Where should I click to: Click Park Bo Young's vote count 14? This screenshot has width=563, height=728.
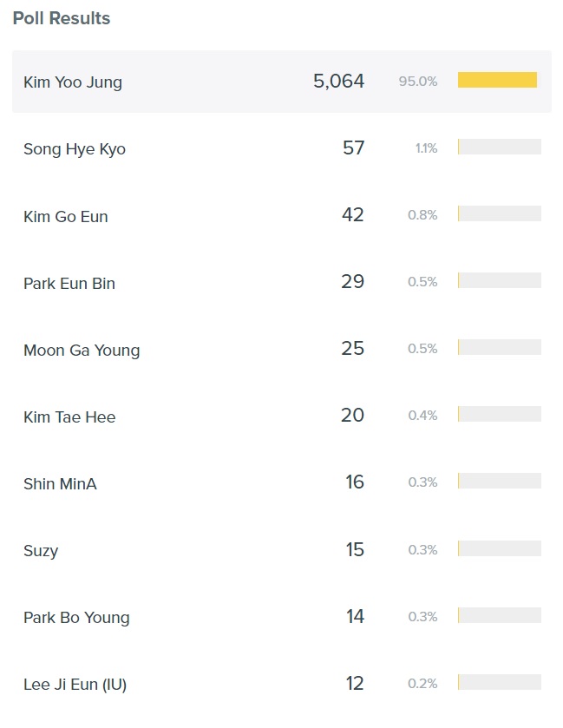point(354,616)
